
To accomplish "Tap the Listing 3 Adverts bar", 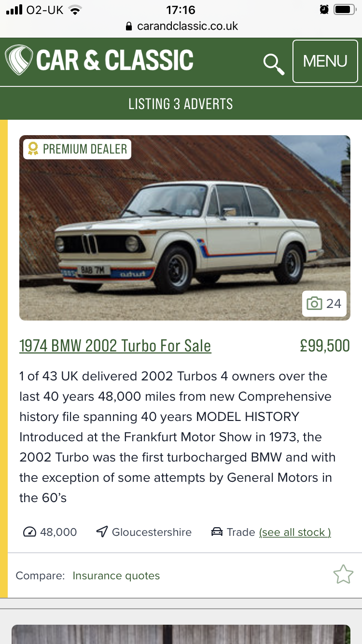I will coord(181,104).
